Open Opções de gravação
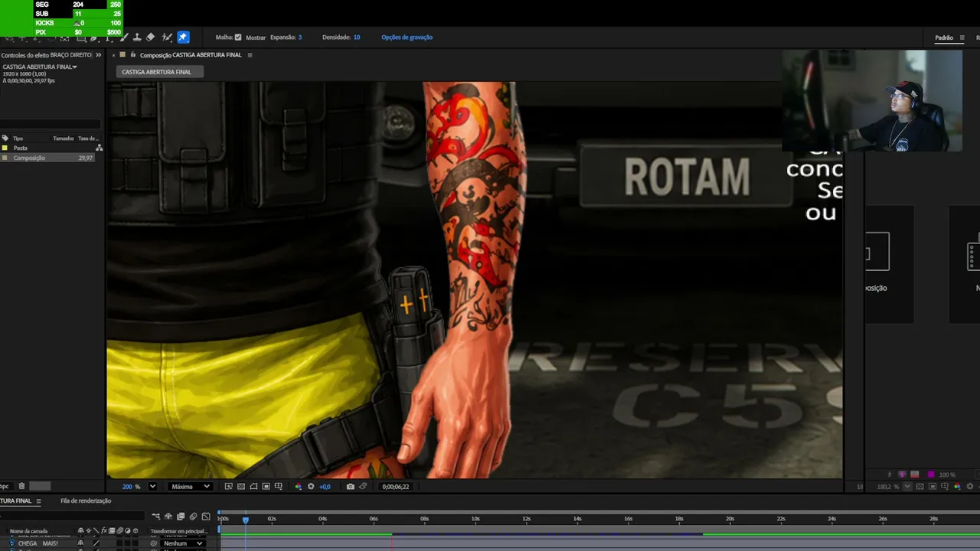 [407, 37]
